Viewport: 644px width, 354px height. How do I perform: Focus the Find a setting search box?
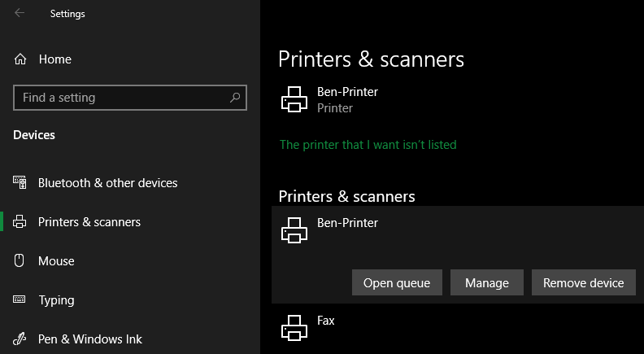pos(122,98)
